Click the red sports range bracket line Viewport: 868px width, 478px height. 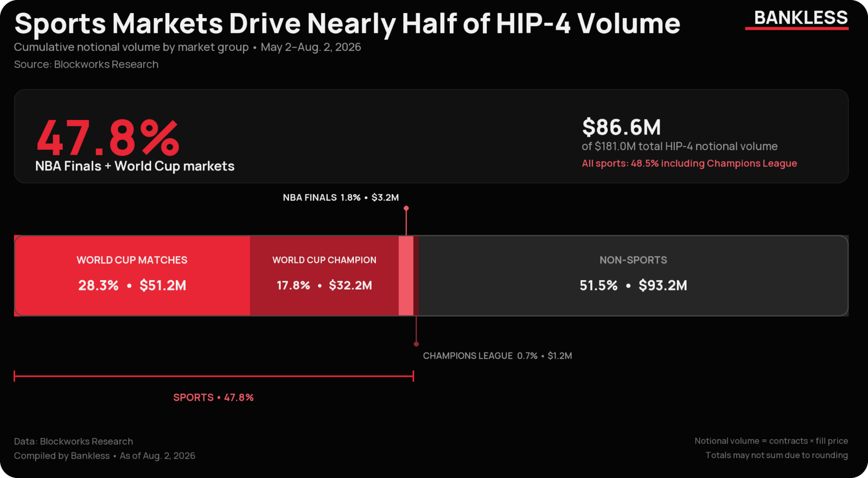tap(214, 376)
